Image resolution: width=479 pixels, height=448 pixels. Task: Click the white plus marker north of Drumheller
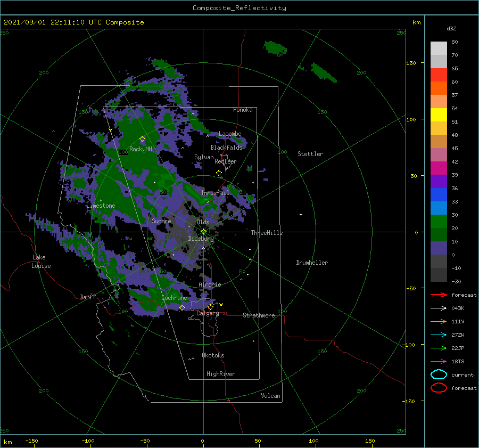[x=301, y=214]
